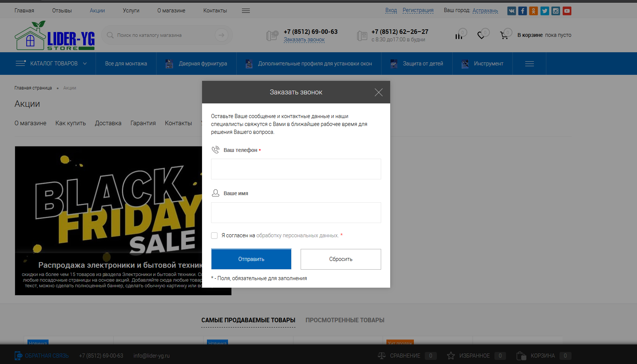Click О магазине in page sub-menu

pos(30,123)
